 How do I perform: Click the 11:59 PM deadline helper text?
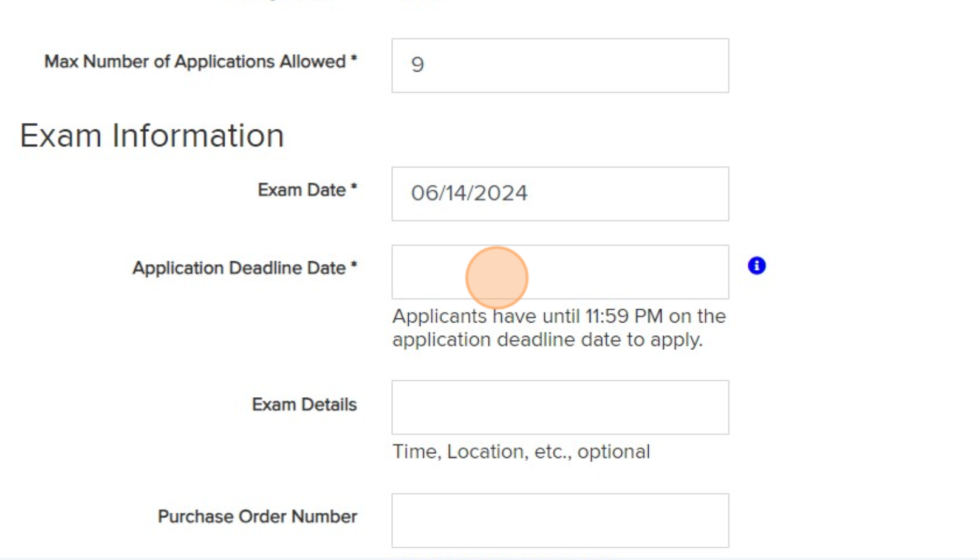pos(559,328)
